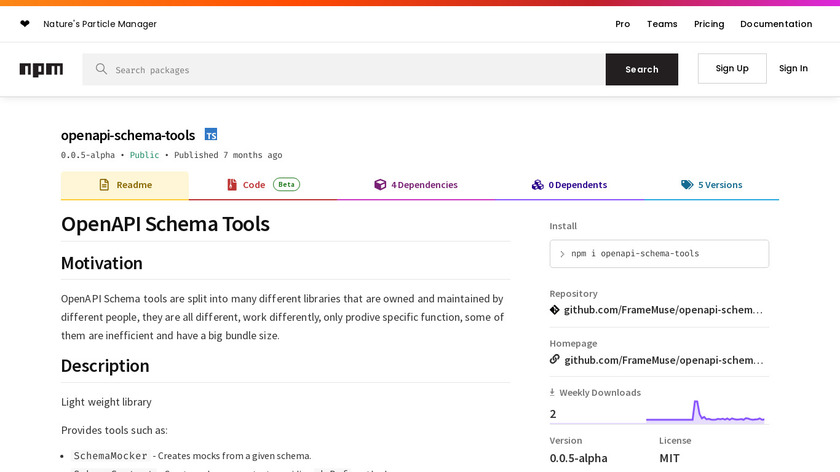Image resolution: width=840 pixels, height=472 pixels.
Task: Click the Search button
Action: coord(642,69)
